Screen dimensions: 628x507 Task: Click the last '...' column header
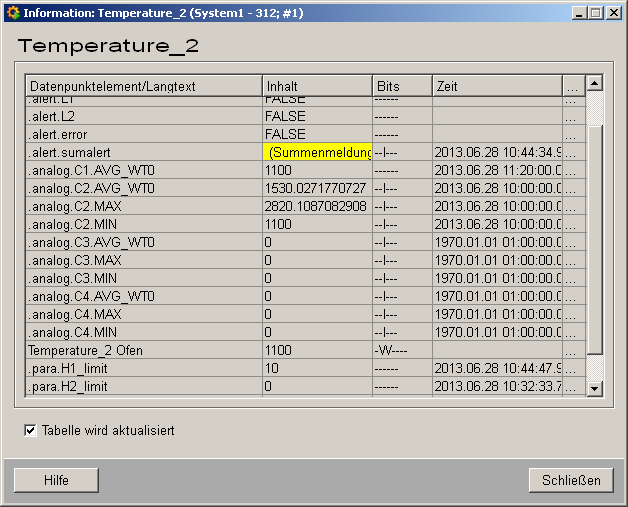572,86
